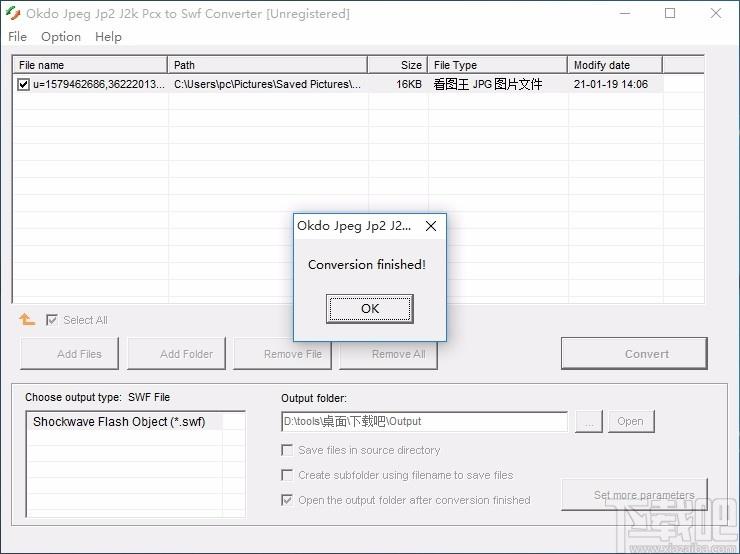Sort by the Path column header
740x554 pixels.
tap(268, 65)
